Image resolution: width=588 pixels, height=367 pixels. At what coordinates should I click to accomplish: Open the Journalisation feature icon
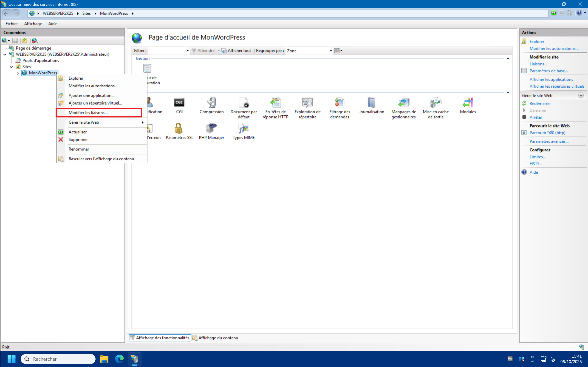371,103
